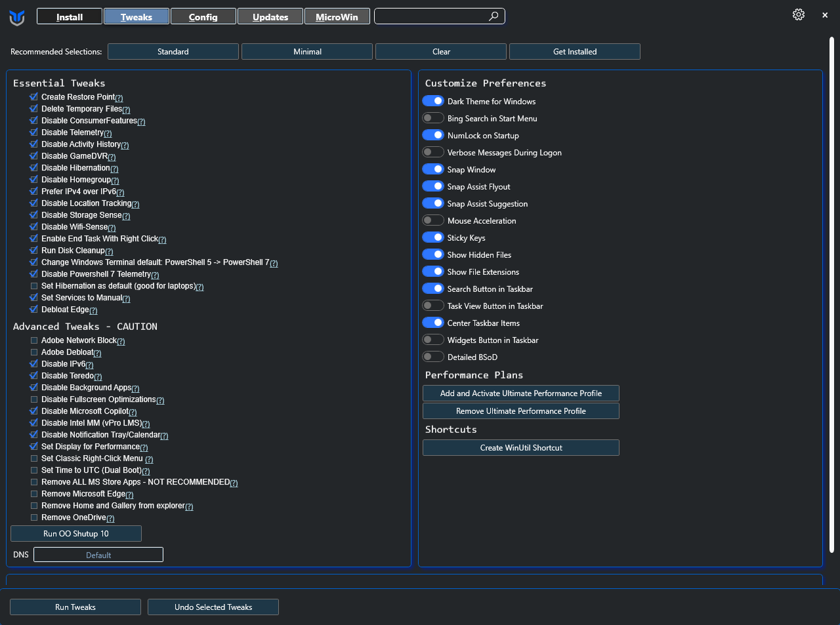Apply the Standard recommended selection

(x=173, y=52)
